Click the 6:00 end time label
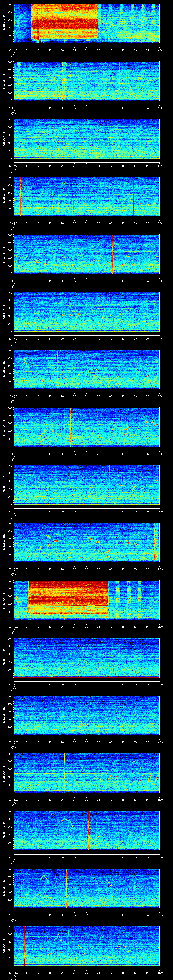Image resolution: width=173 pixels, height=980 pixels. 160,281
